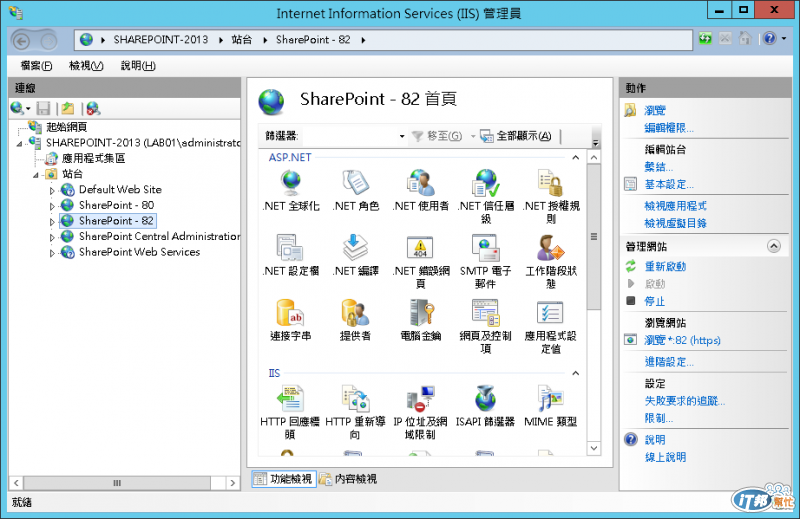Click the 篩選器 filter input field

point(348,136)
